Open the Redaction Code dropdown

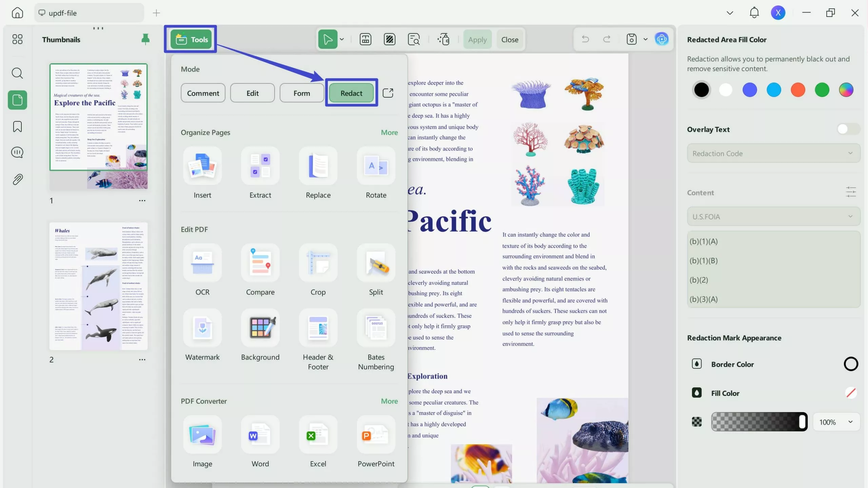[x=773, y=153]
